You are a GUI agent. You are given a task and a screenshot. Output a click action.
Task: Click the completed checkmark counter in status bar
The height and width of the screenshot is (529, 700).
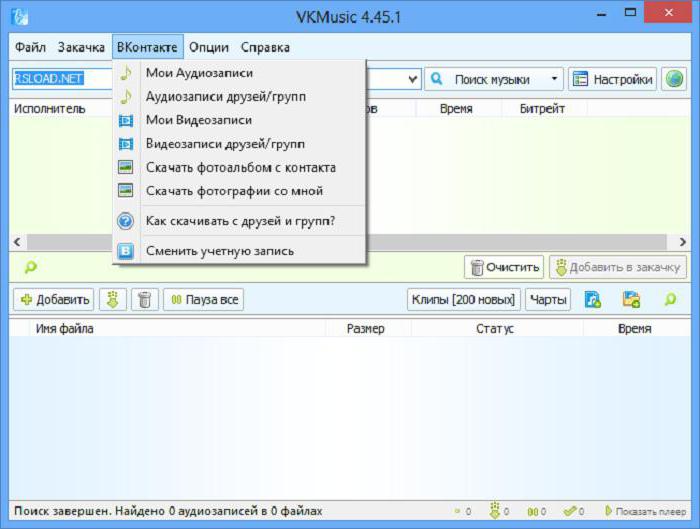(574, 511)
